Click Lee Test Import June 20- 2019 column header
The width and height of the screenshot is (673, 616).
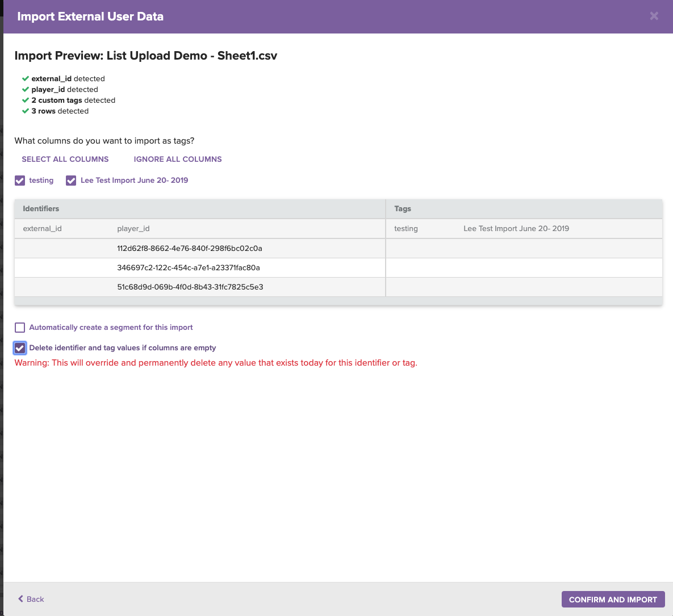pos(516,229)
